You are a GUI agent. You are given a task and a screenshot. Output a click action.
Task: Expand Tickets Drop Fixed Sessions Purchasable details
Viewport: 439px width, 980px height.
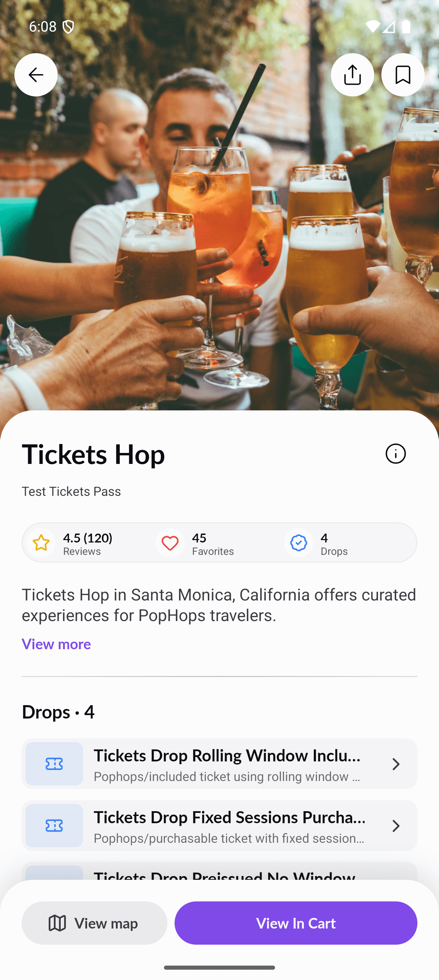click(220, 826)
